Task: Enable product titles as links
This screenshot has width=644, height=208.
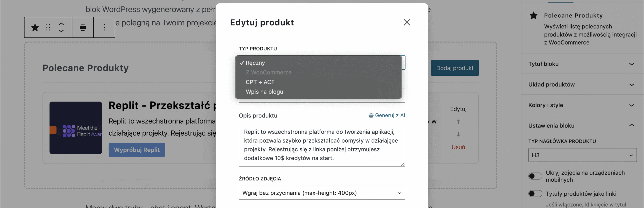Action: point(535,193)
